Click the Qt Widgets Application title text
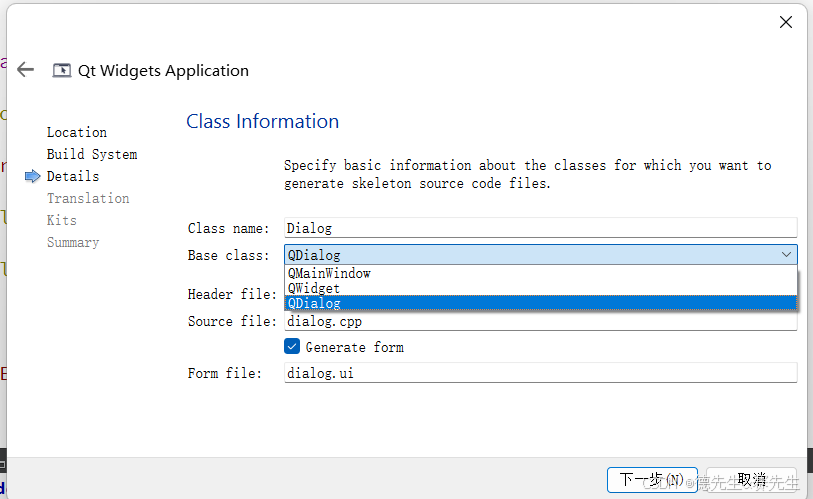The image size is (813, 499). [163, 71]
